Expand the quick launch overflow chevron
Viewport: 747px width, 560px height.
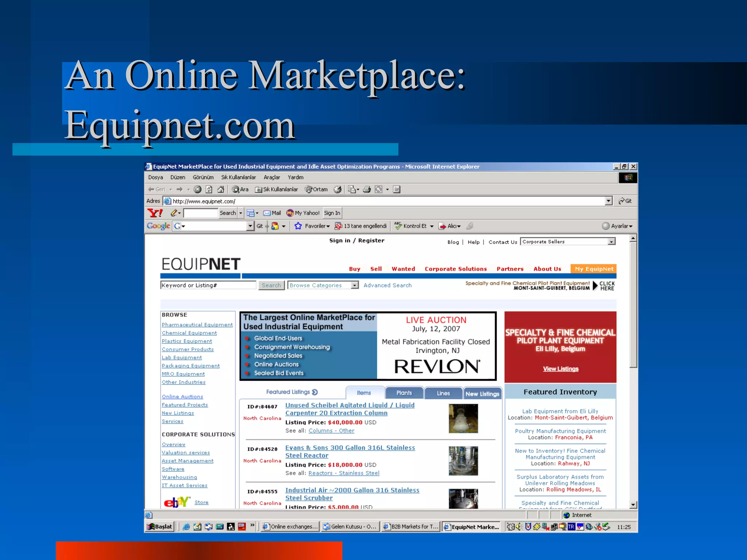pos(252,525)
